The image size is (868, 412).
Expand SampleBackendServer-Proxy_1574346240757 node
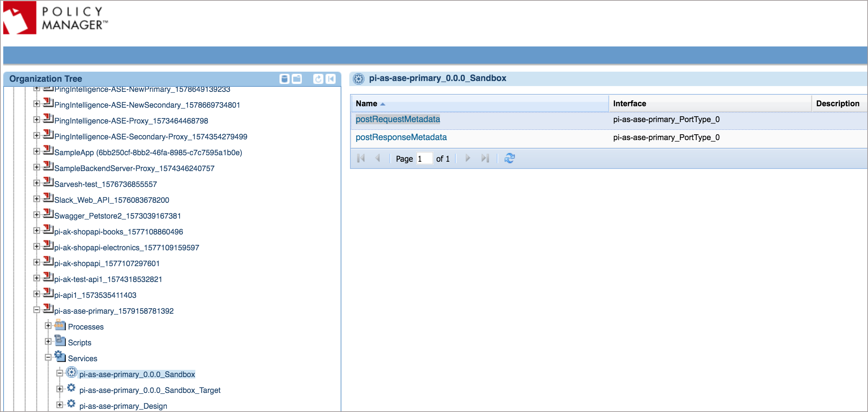[36, 167]
